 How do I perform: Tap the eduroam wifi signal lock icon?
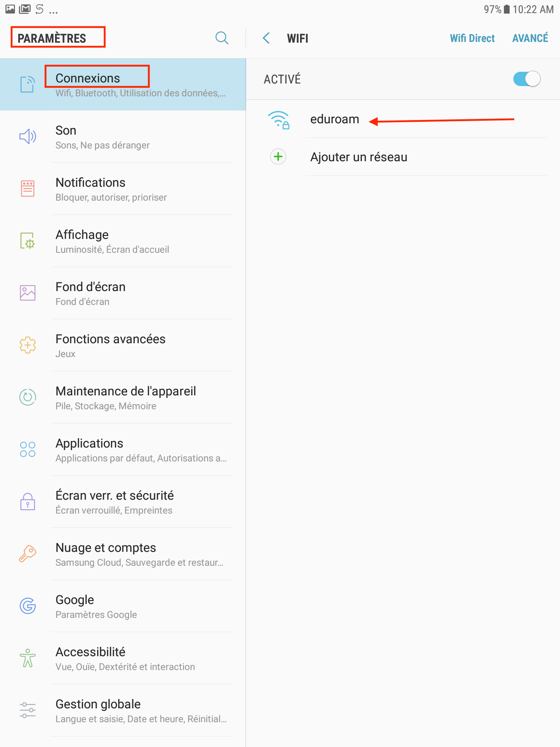coord(279,120)
